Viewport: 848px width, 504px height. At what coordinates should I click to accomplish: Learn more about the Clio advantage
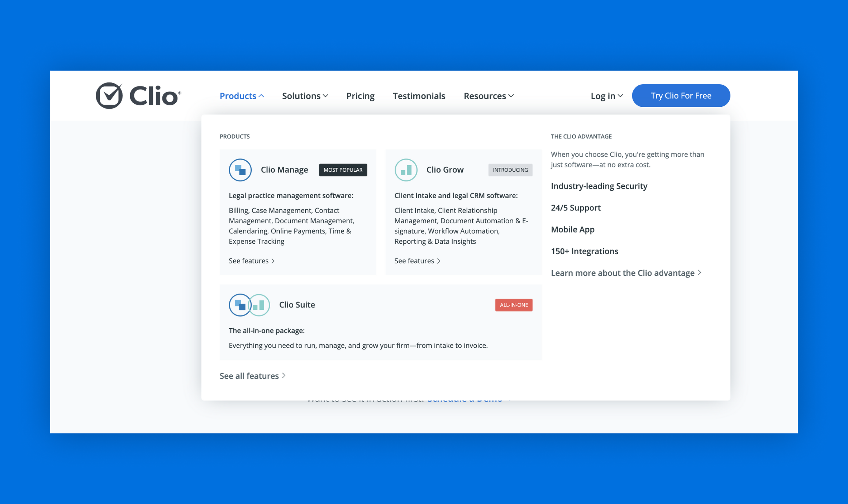pyautogui.click(x=626, y=273)
